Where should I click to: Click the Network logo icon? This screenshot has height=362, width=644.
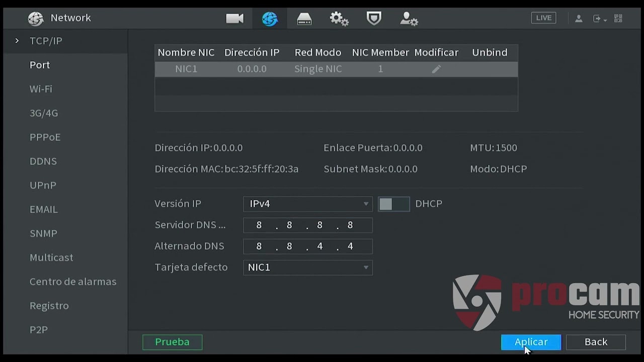pos(36,19)
